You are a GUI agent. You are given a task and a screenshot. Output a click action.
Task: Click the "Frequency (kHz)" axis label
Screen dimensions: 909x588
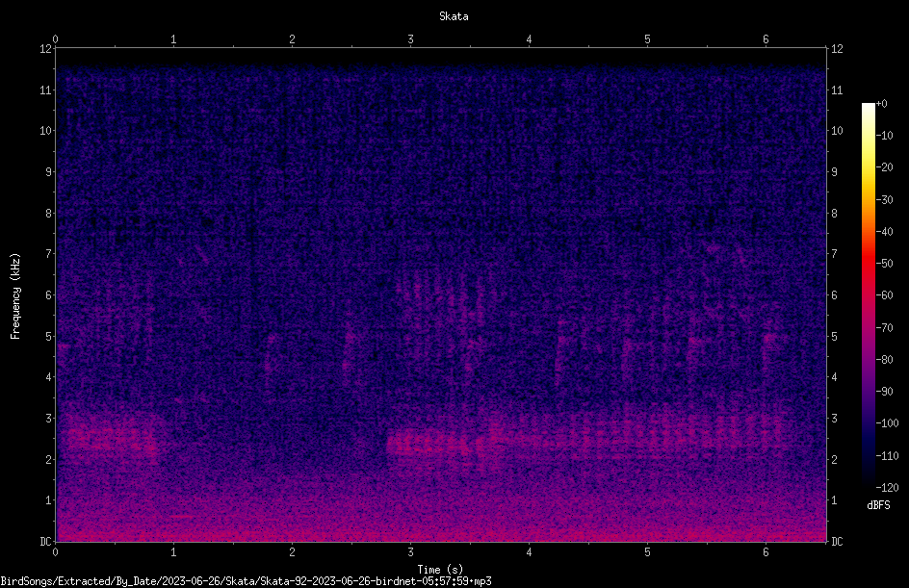pyautogui.click(x=15, y=296)
